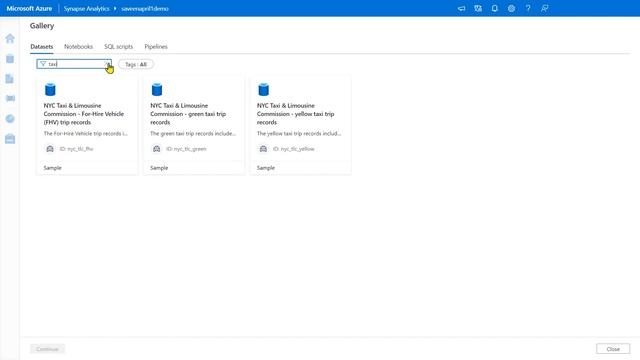Select the yellow taxi trip records card

click(x=301, y=125)
